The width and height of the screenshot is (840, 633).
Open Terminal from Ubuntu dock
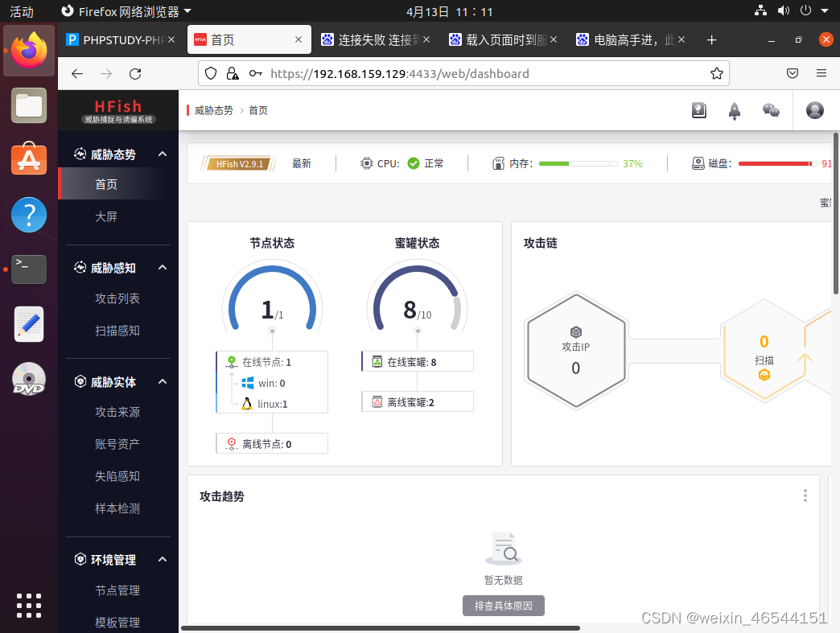coord(29,269)
